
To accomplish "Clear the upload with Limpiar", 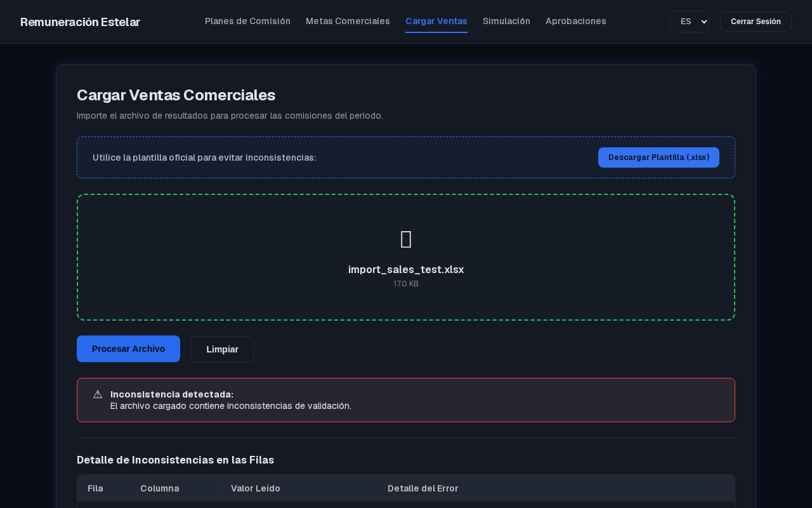I will pos(222,349).
